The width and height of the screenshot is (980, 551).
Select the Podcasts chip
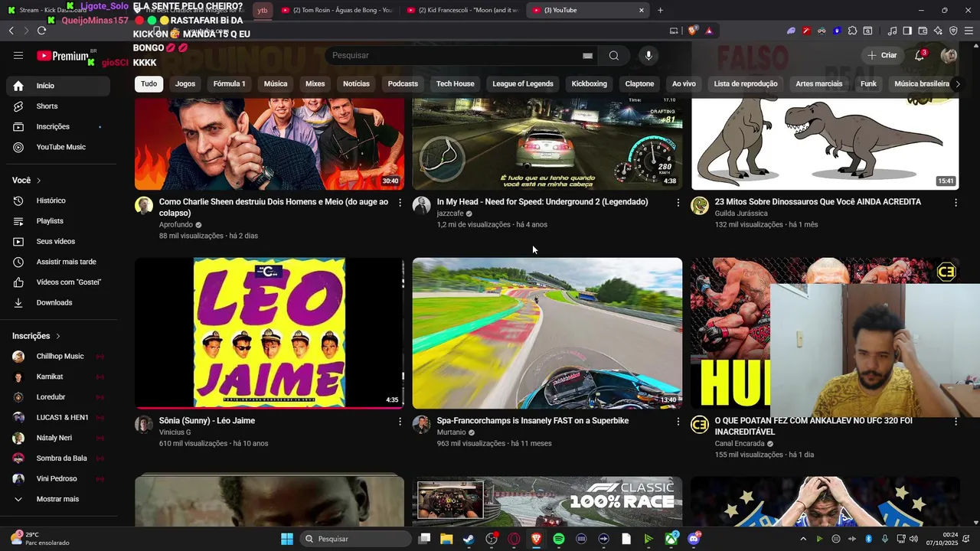[403, 83]
